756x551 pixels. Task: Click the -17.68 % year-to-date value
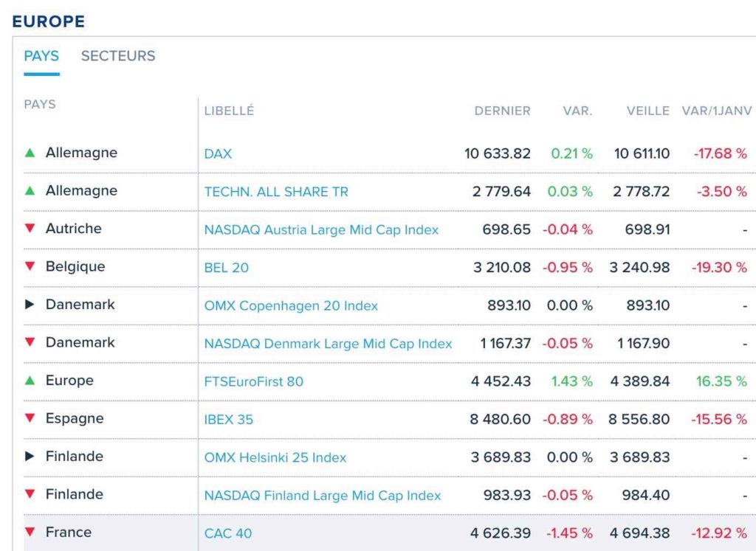[721, 153]
